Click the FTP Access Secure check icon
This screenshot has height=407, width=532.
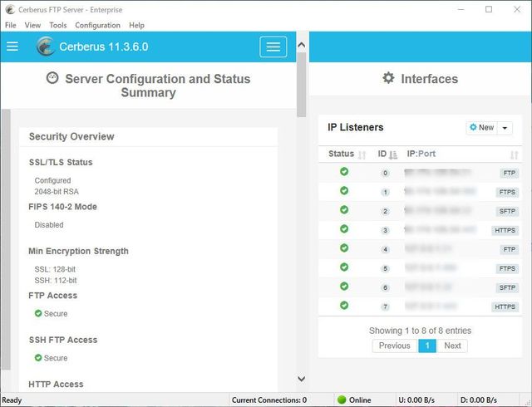pos(38,314)
